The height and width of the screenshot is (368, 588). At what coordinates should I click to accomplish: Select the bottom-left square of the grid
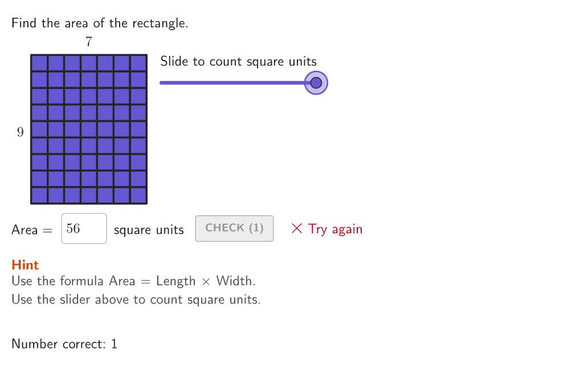[x=39, y=196]
